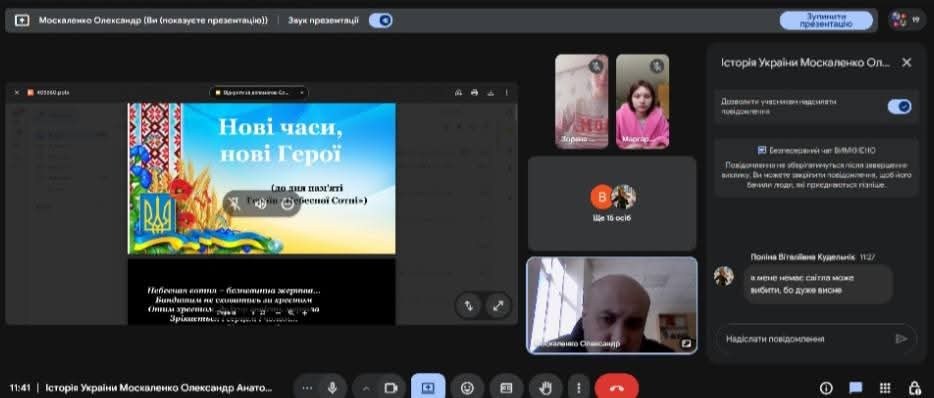Open more options three-dot menu in call bar
Viewport: 934px width, 398px height.
coord(578,388)
